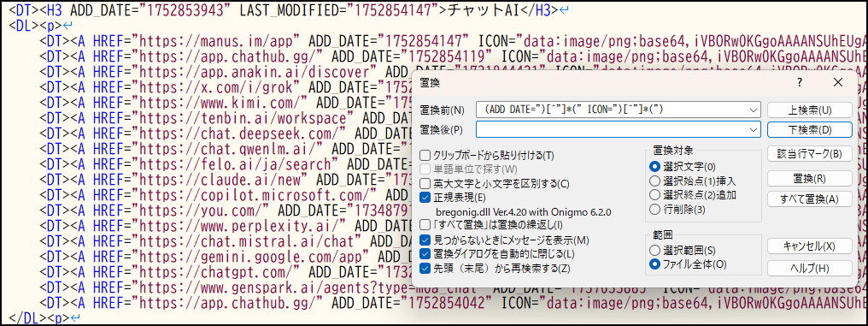Expand the 置換後(P) history dropdown arrow
868x326 pixels.
click(x=754, y=129)
